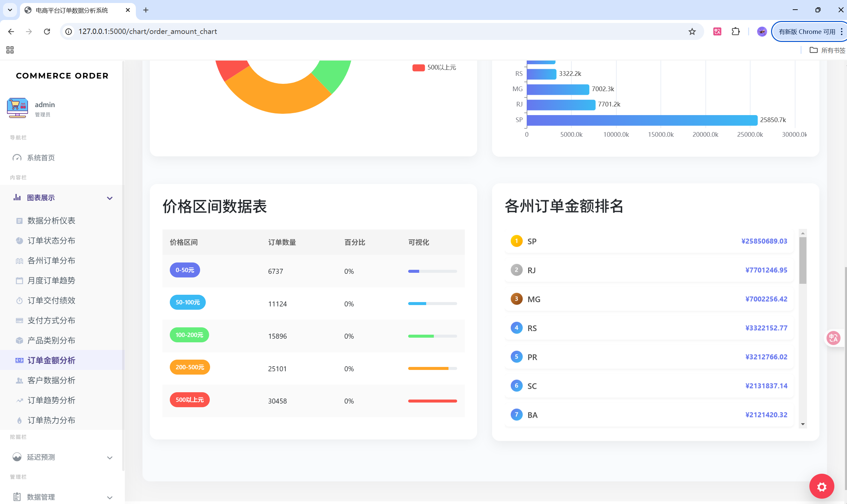Click the 有新版 Chrome 可用 update button
847x504 pixels.
[807, 32]
